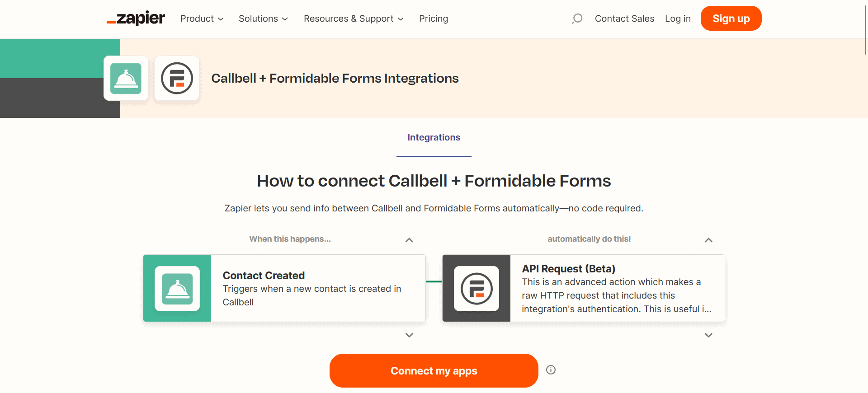Click the info icon next to Connect my apps
The width and height of the screenshot is (868, 393).
[x=551, y=370]
